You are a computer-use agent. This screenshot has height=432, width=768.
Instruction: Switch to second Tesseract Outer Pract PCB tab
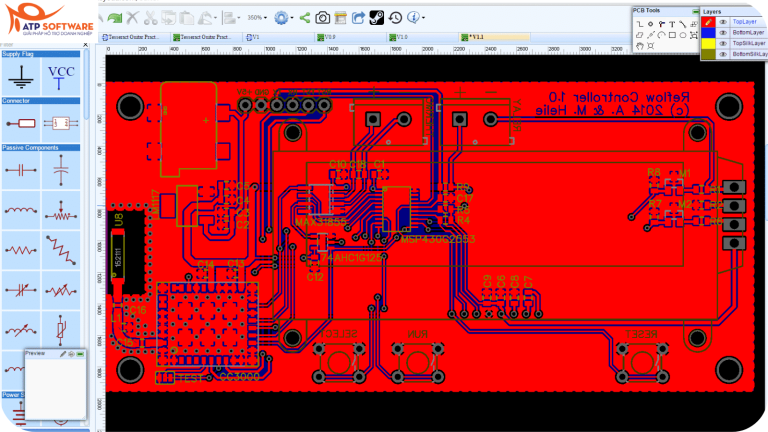[206, 37]
